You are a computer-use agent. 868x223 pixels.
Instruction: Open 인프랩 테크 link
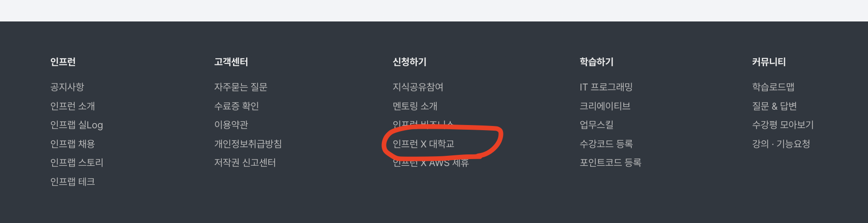click(73, 181)
